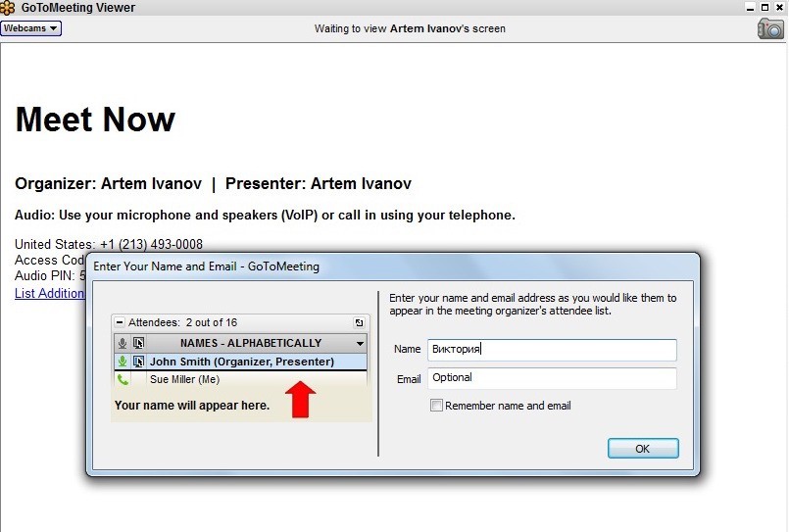Select John Smith (Organizer, Presenter) in the list
The height and width of the screenshot is (532, 789).
coord(241,362)
